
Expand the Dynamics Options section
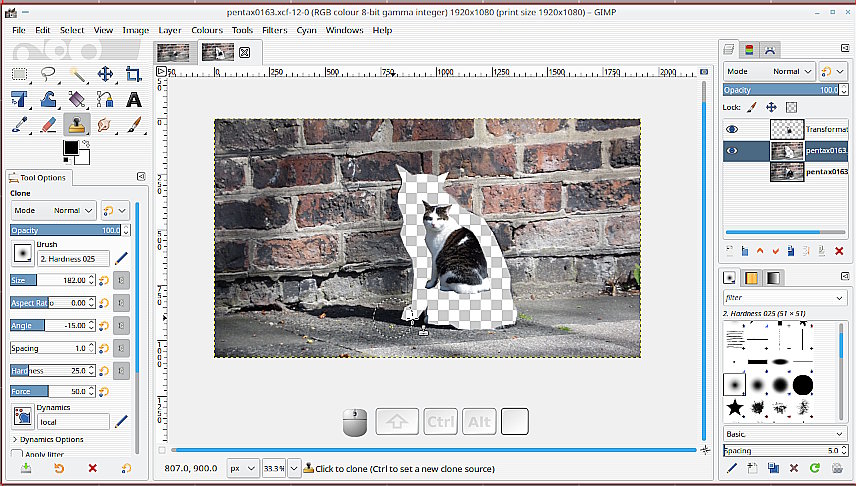tap(48, 439)
